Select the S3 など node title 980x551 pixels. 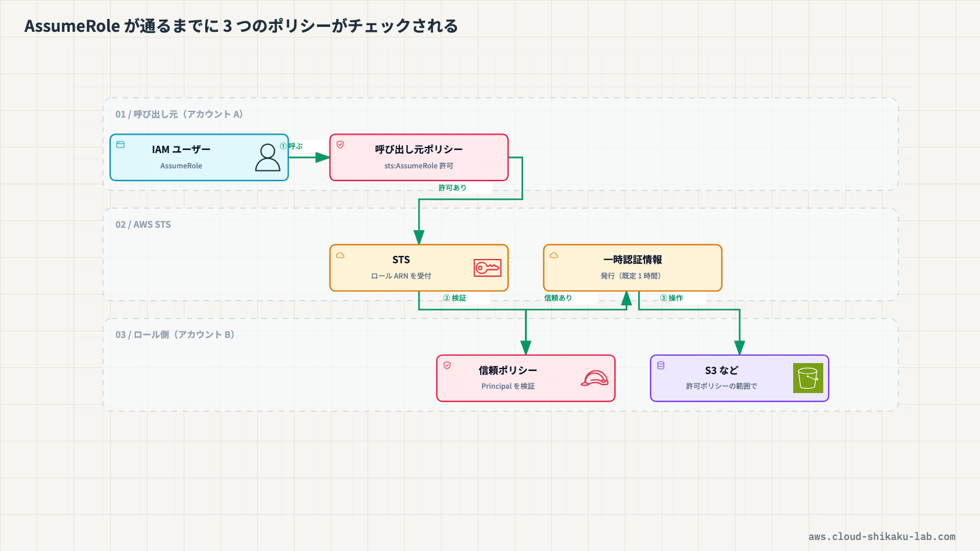pyautogui.click(x=722, y=370)
